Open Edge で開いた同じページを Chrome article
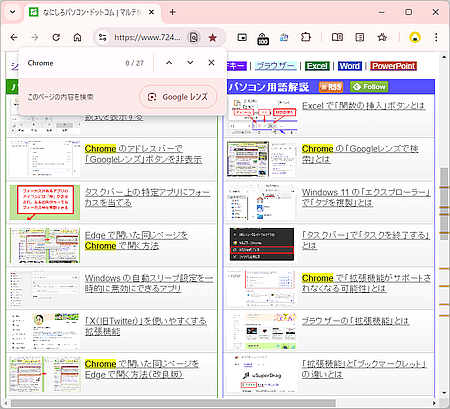This screenshot has height=409, width=450. tap(136, 240)
